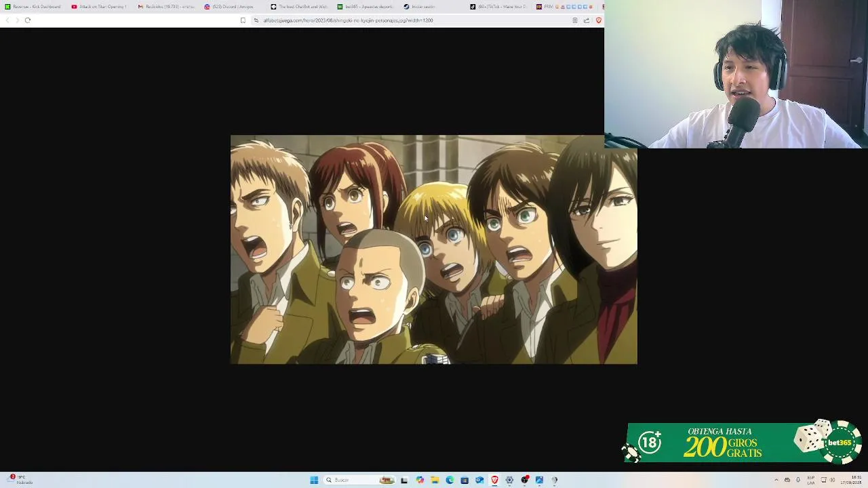The height and width of the screenshot is (488, 868).
Task: Open the Settings gear in the taskbar
Action: [509, 480]
